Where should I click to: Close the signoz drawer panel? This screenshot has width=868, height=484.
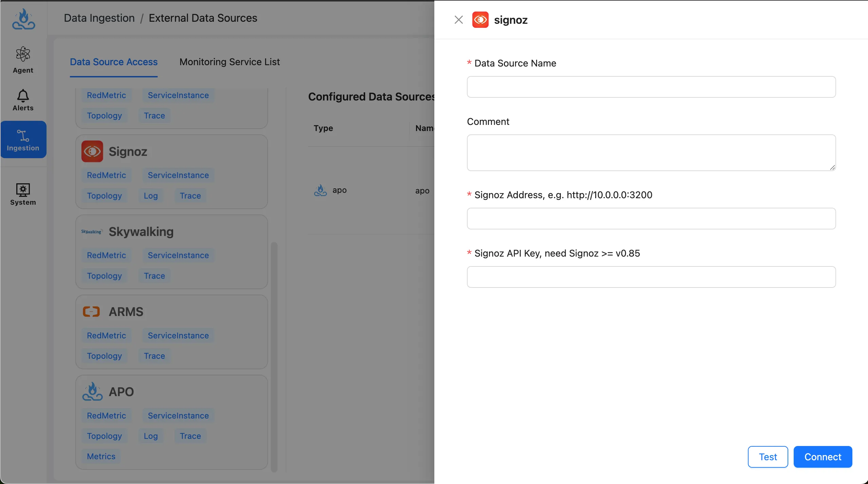pyautogui.click(x=458, y=20)
